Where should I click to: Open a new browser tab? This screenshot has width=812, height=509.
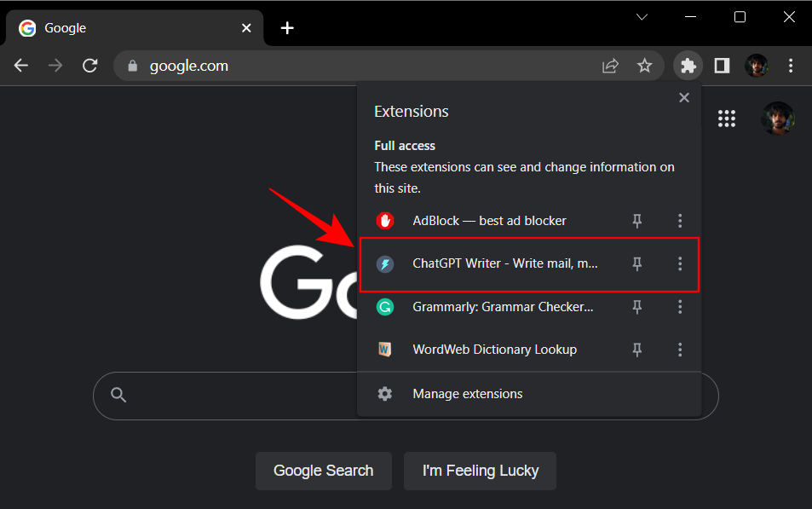click(x=287, y=27)
